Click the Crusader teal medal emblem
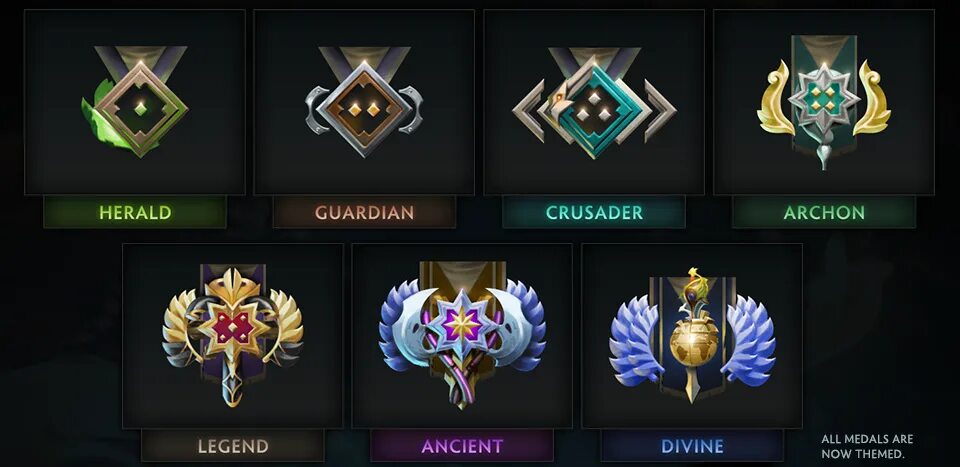 pyautogui.click(x=594, y=103)
